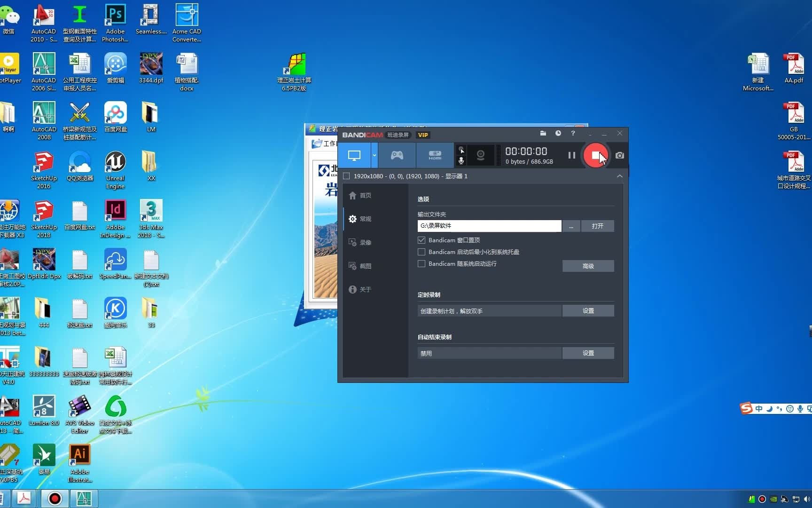Select 3ds Max 2018 desktop icon
Screen dimensions: 812x508
[x=151, y=219]
